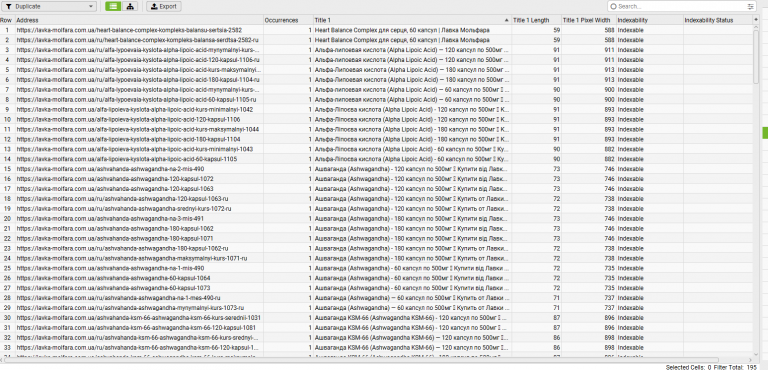Viewport: 768px width, 370px height.
Task: Click Selected Cells count in status bar
Action: 688,367
